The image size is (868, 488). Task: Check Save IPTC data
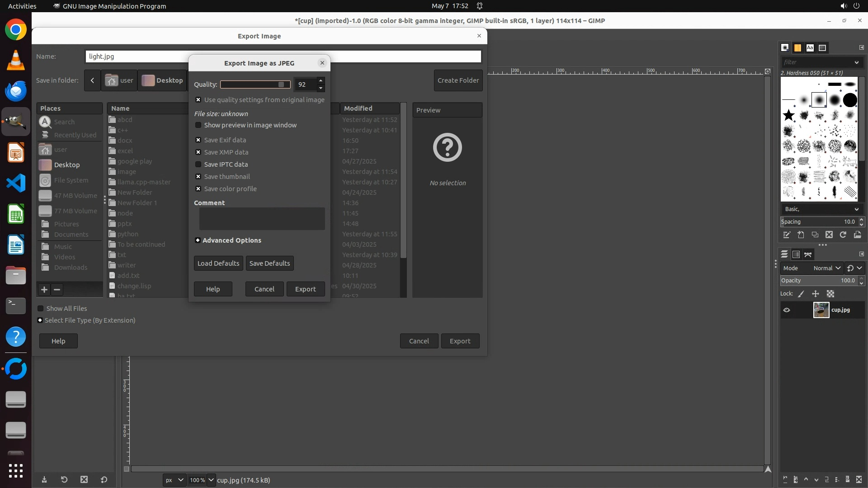click(198, 164)
